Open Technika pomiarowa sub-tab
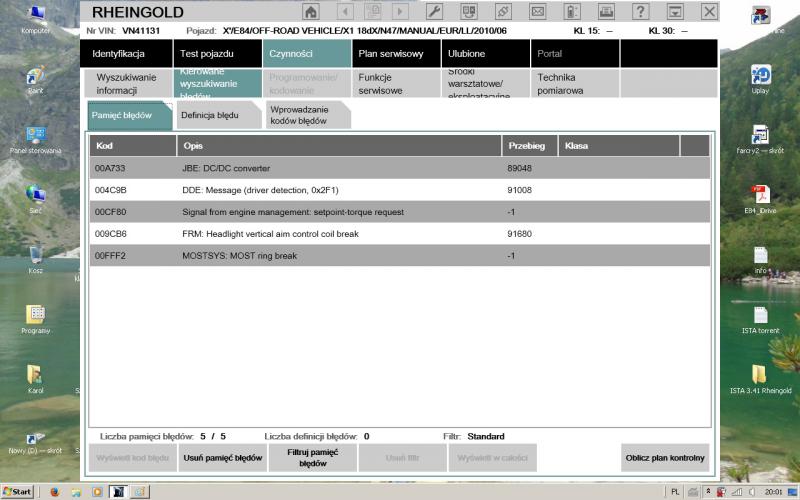The image size is (800, 500). point(575,84)
